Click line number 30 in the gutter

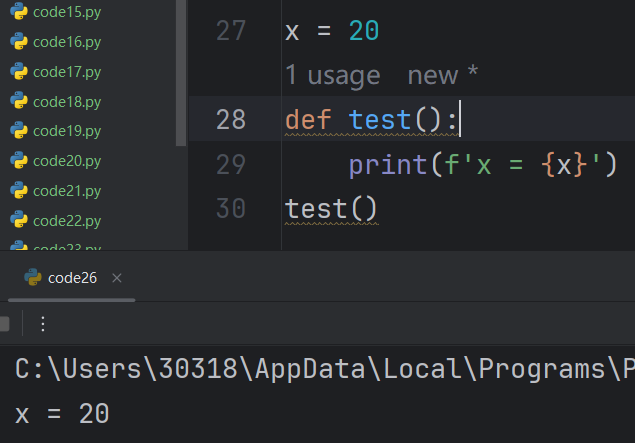231,208
